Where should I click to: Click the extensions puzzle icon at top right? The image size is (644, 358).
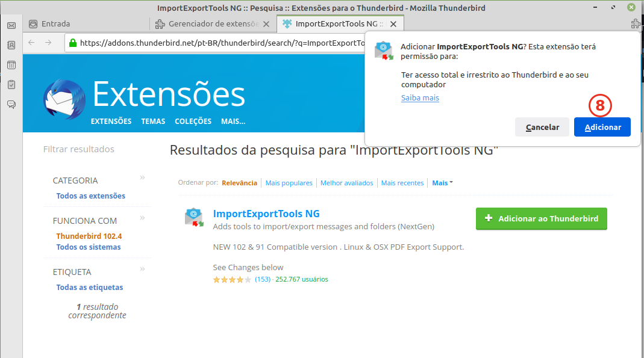click(636, 24)
